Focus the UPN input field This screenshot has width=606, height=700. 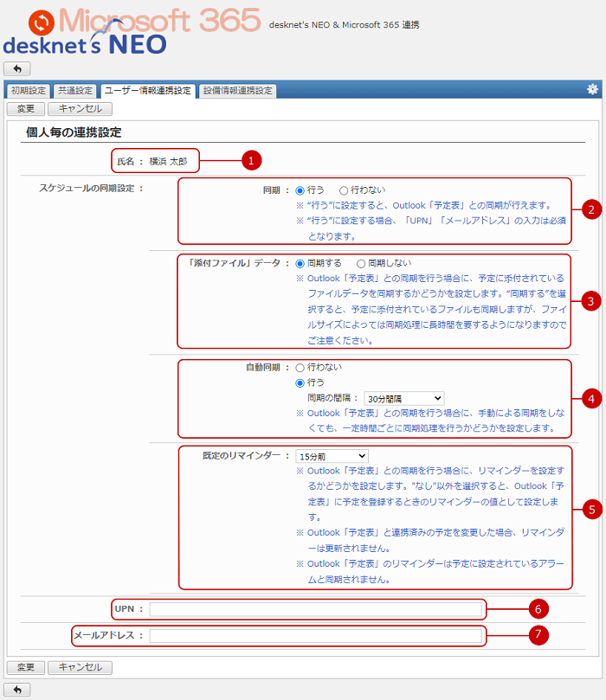(316, 609)
